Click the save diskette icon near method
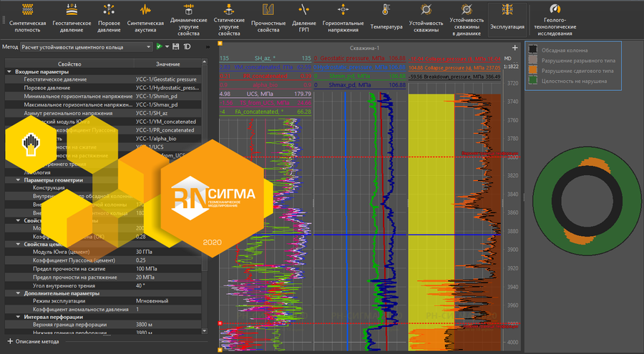The height and width of the screenshot is (354, 644). tap(175, 46)
